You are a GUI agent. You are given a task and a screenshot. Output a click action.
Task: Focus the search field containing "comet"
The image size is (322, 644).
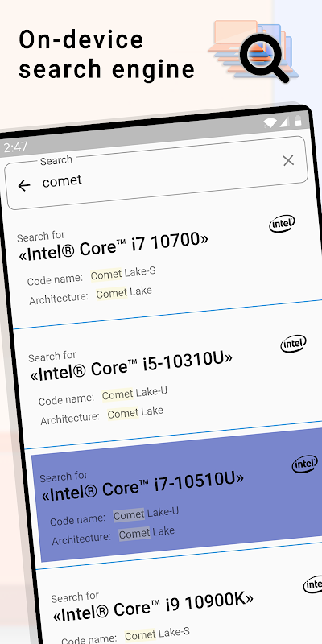click(156, 173)
